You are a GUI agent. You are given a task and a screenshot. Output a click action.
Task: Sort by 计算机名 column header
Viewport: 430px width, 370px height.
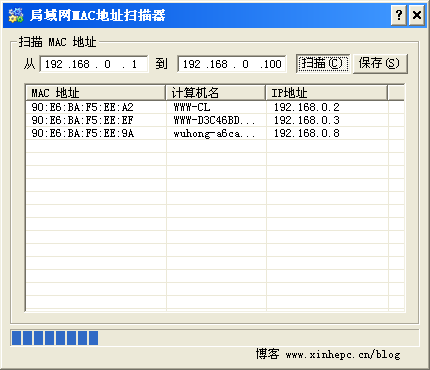[x=216, y=93]
